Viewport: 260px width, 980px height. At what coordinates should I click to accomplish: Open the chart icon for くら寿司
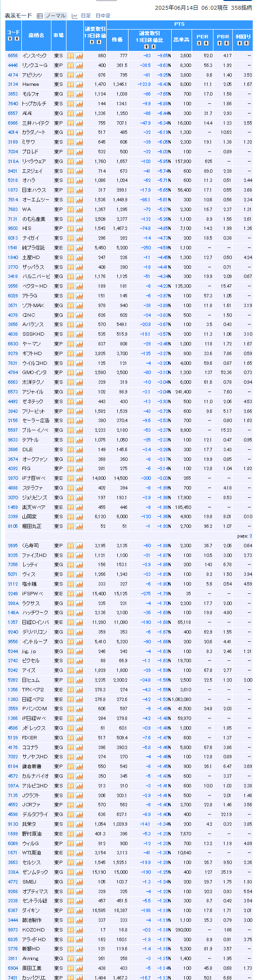79,546
